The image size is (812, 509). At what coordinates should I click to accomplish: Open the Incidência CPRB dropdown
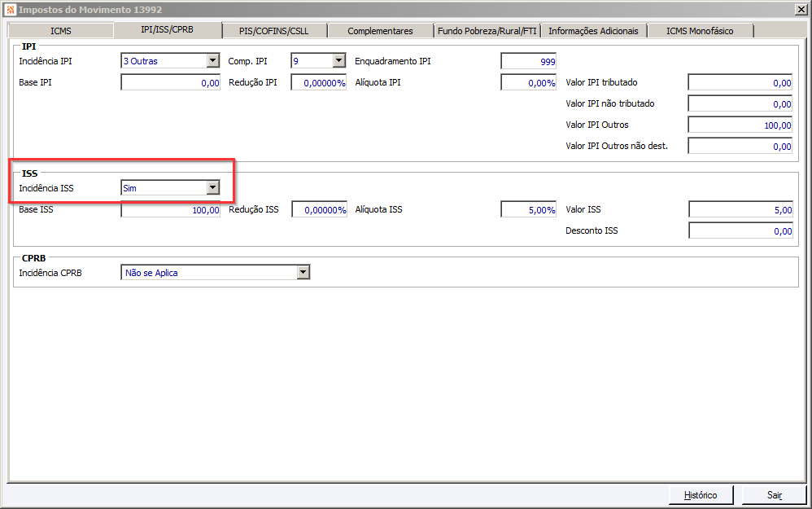click(303, 272)
